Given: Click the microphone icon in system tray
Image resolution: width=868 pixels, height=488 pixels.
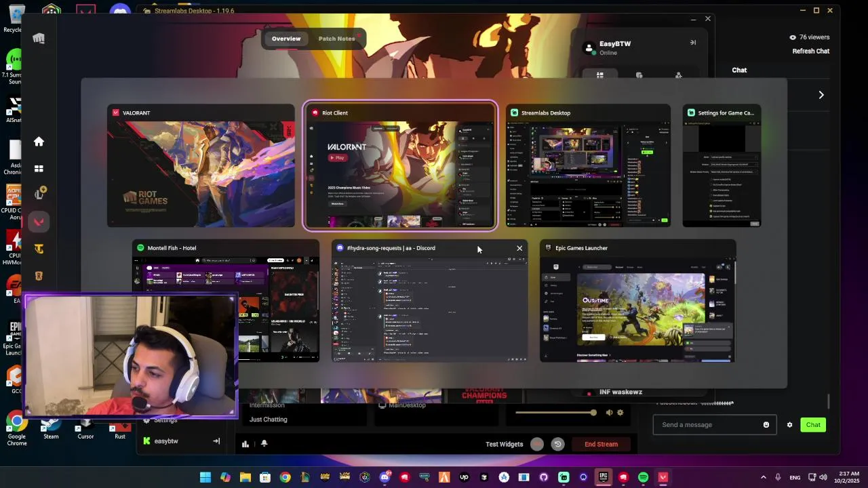Looking at the screenshot, I should tap(778, 477).
